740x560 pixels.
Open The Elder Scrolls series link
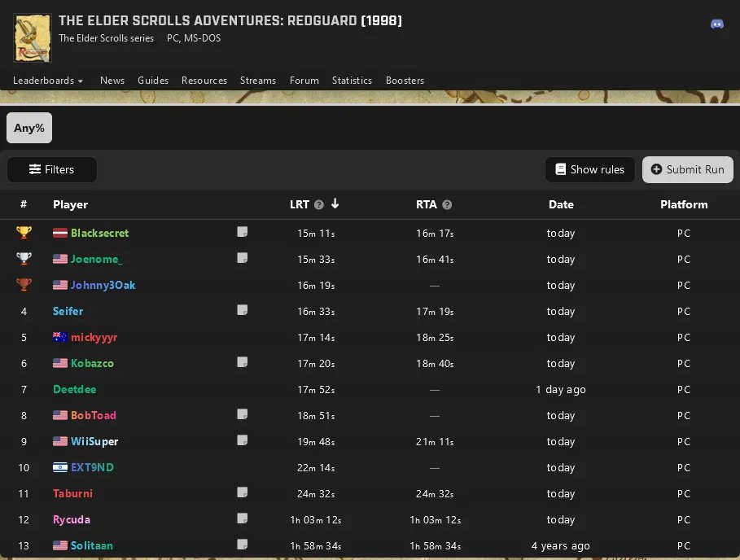tap(106, 38)
